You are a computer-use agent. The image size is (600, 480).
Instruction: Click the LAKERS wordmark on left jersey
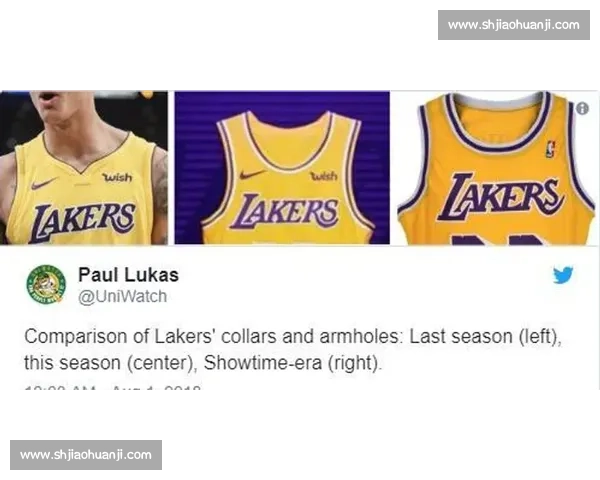(x=83, y=223)
